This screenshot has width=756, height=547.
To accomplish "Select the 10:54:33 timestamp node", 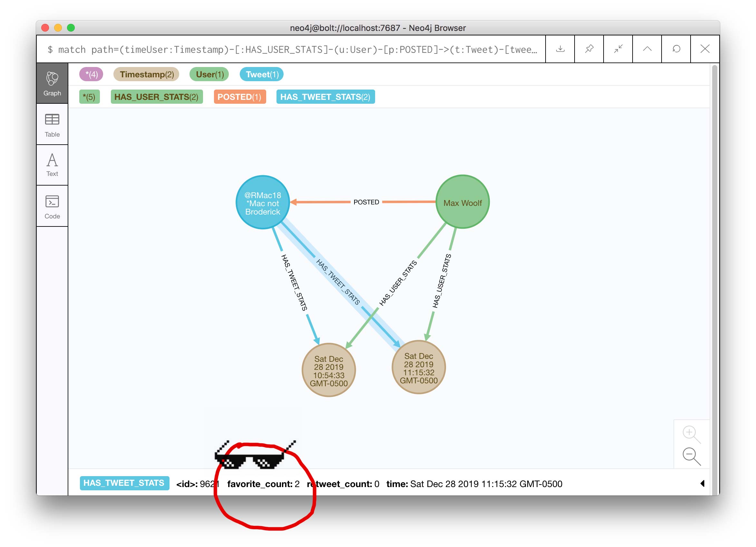I will [x=329, y=370].
